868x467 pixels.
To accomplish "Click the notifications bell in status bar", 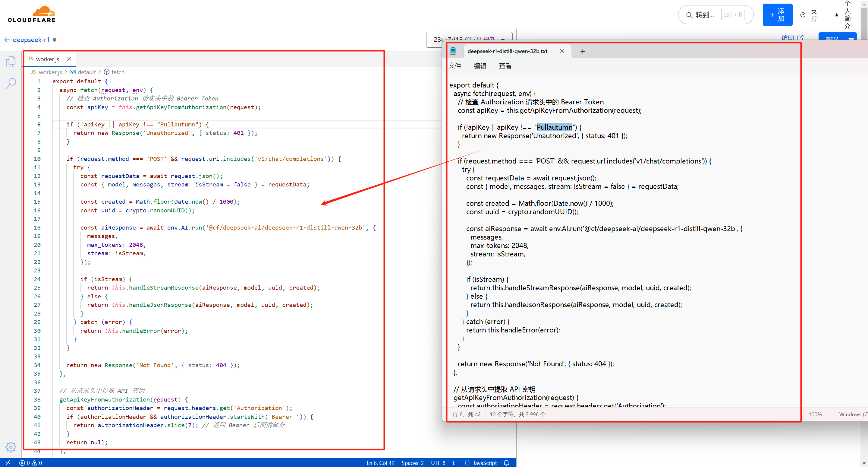I will point(506,463).
